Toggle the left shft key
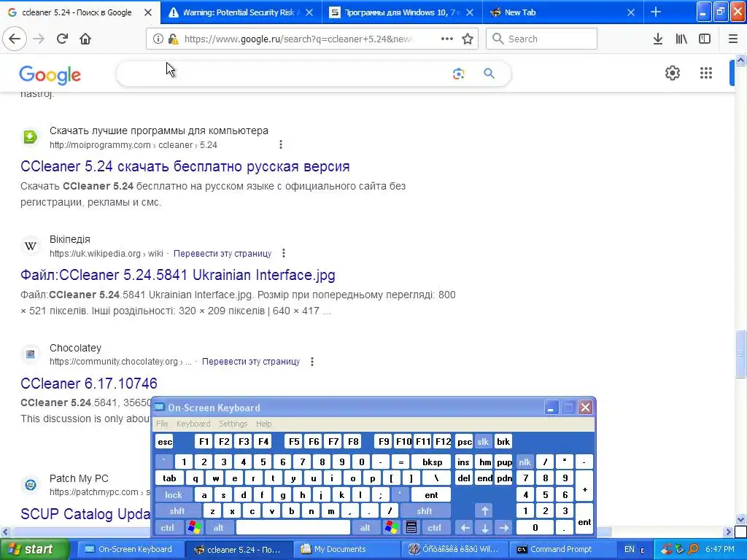The image size is (747, 560). [178, 511]
